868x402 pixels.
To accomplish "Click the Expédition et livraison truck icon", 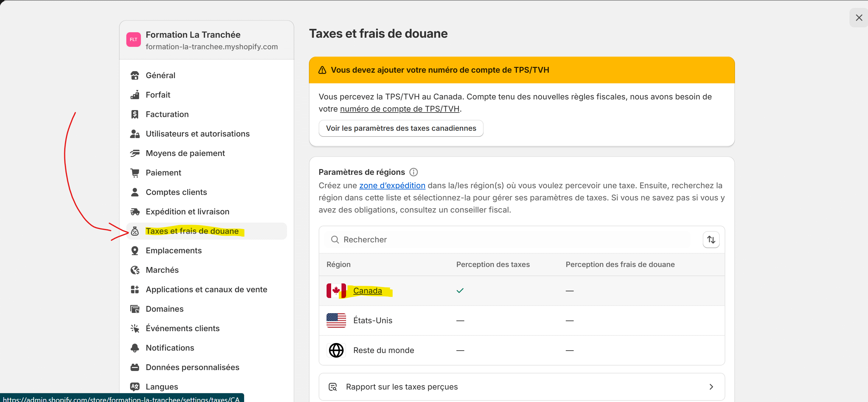I will pyautogui.click(x=135, y=211).
